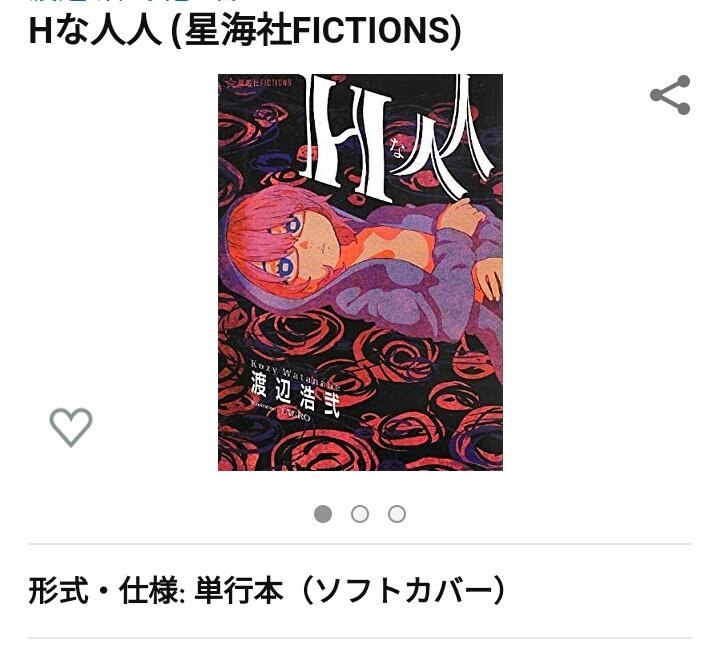Add book to wishlist with heart icon

[71, 427]
